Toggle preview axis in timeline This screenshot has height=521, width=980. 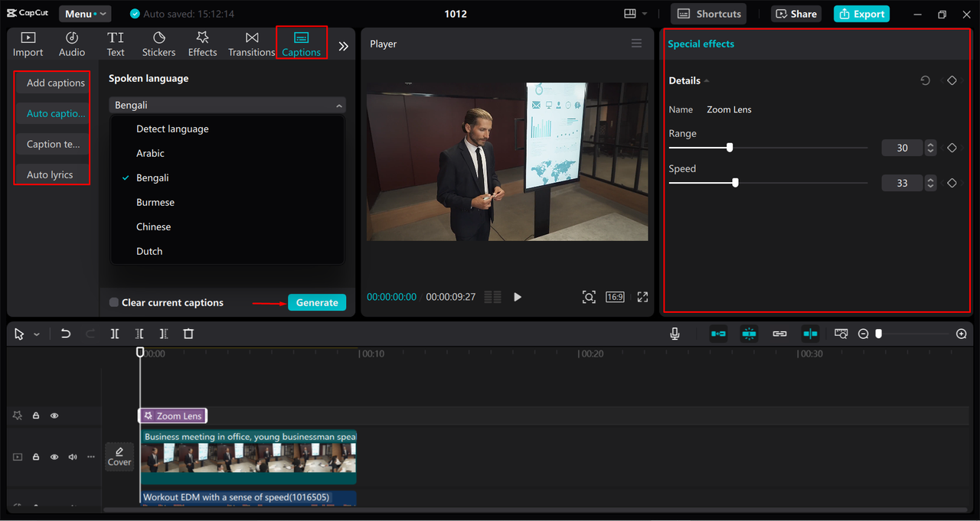point(811,334)
